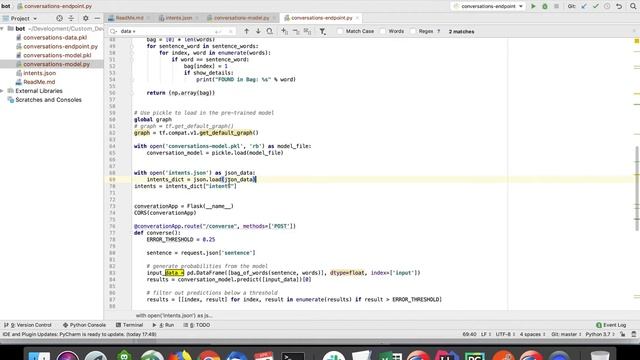640x360 pixels.
Task: Switch to ReadMe.md editor tab
Action: click(129, 18)
